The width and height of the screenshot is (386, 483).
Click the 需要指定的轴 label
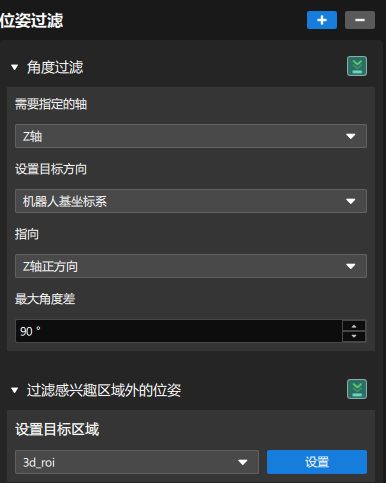coord(51,104)
